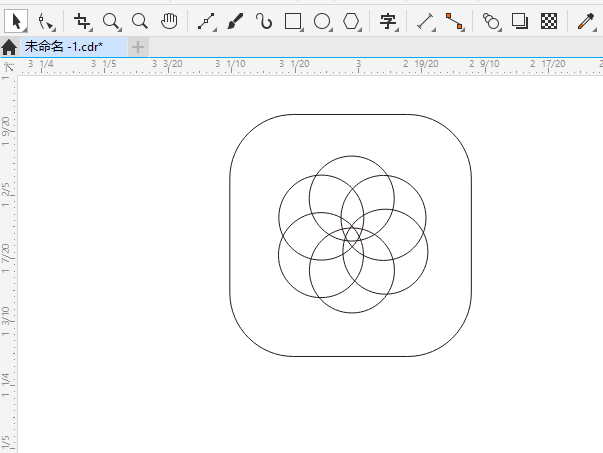
Task: Select the Rectangle tool
Action: coord(293,22)
